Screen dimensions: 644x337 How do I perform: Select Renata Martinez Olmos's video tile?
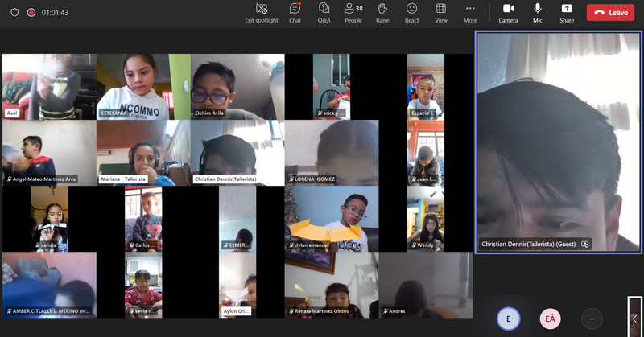point(332,285)
